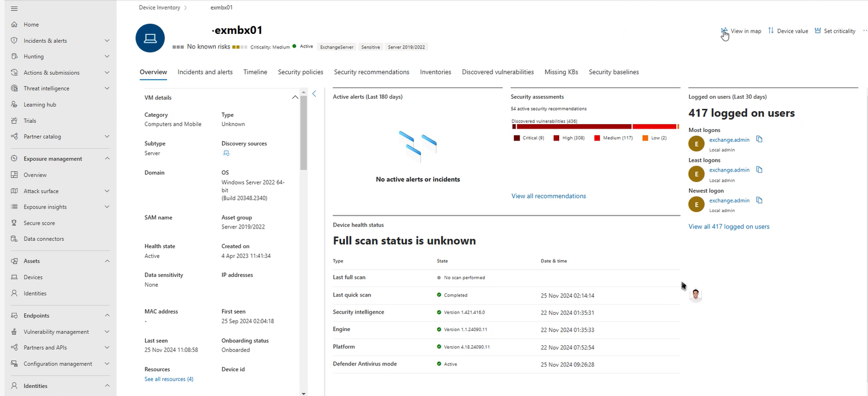868x396 pixels.
Task: Click the Device value arrows icon
Action: 771,31
